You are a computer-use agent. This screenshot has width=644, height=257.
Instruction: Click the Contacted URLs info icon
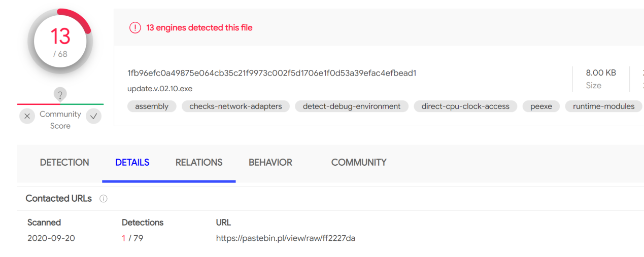(104, 199)
